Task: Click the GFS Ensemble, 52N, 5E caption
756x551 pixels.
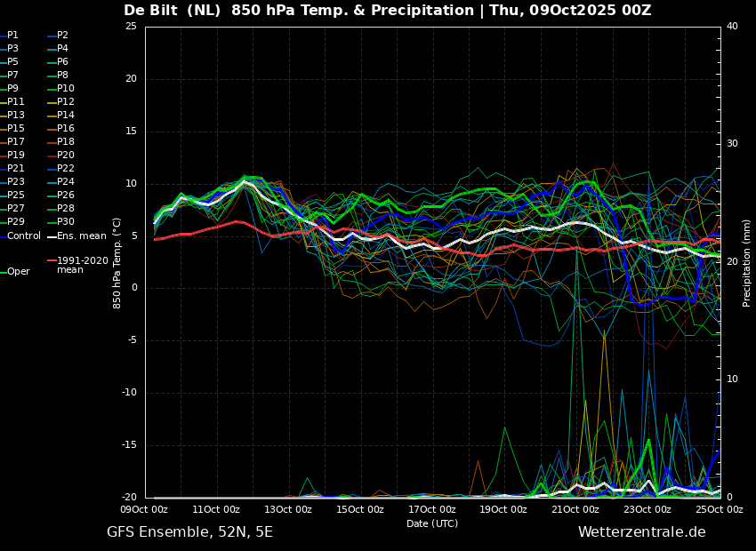Action: coord(189,532)
